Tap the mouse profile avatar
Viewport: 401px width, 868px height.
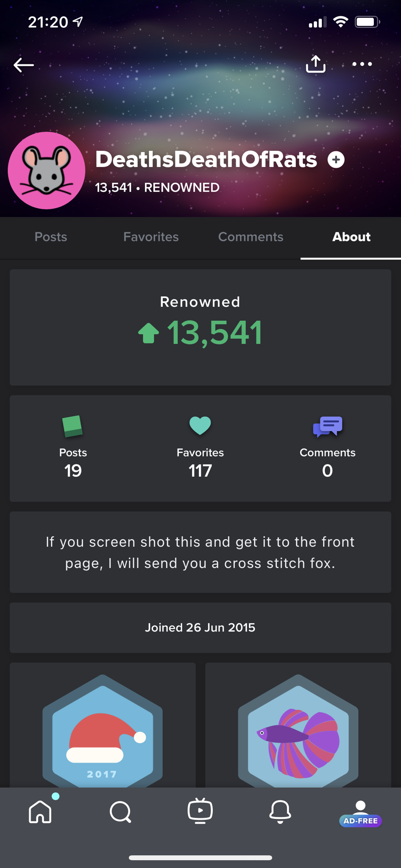point(47,170)
